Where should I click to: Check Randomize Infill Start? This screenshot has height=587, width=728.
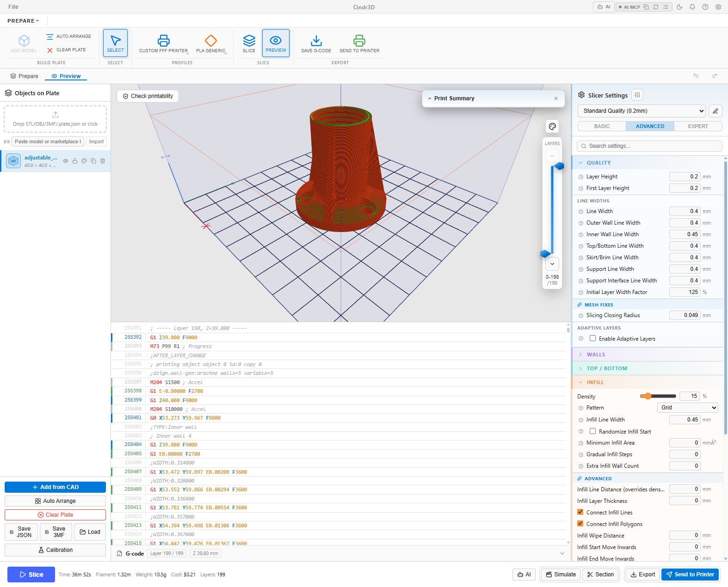point(592,431)
